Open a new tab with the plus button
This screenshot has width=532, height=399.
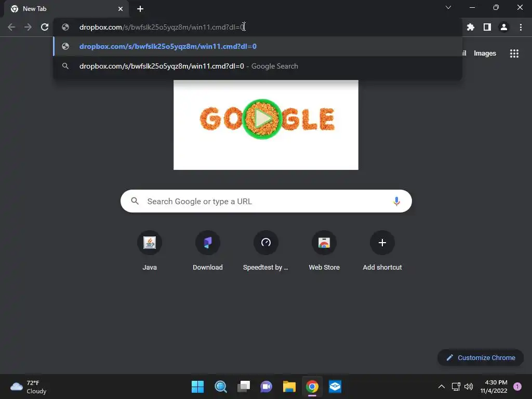tap(140, 9)
